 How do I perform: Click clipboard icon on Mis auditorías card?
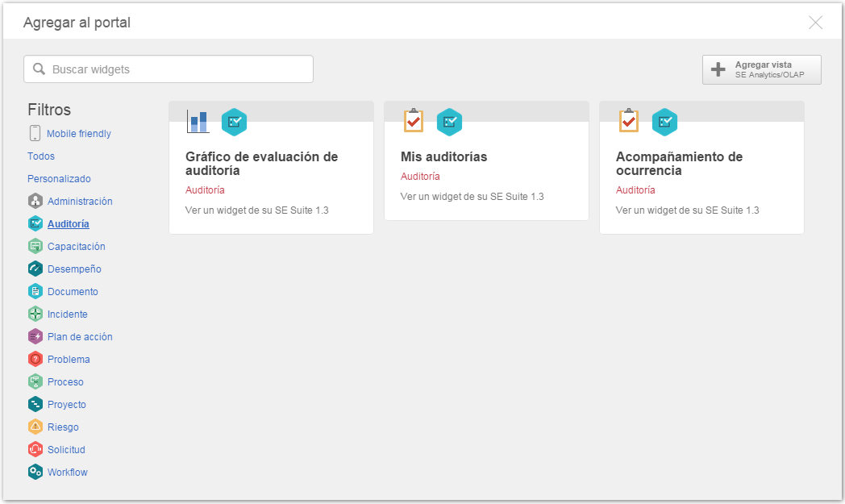(414, 120)
